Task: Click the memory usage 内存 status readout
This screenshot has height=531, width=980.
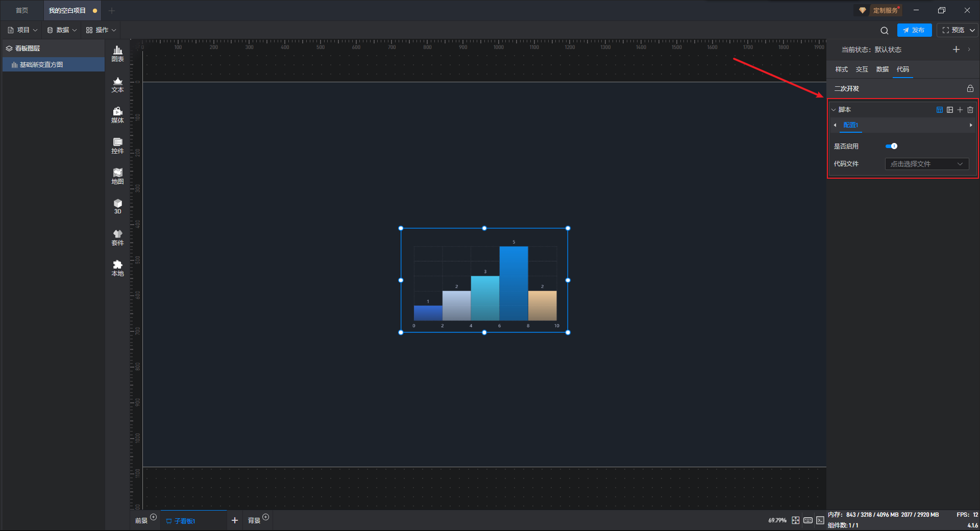Action: pyautogui.click(x=884, y=515)
